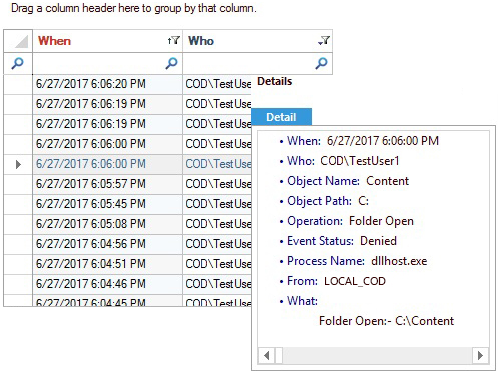Screen dimensions: 500x390
Task: Click the What: label in details
Action: (x=302, y=301)
